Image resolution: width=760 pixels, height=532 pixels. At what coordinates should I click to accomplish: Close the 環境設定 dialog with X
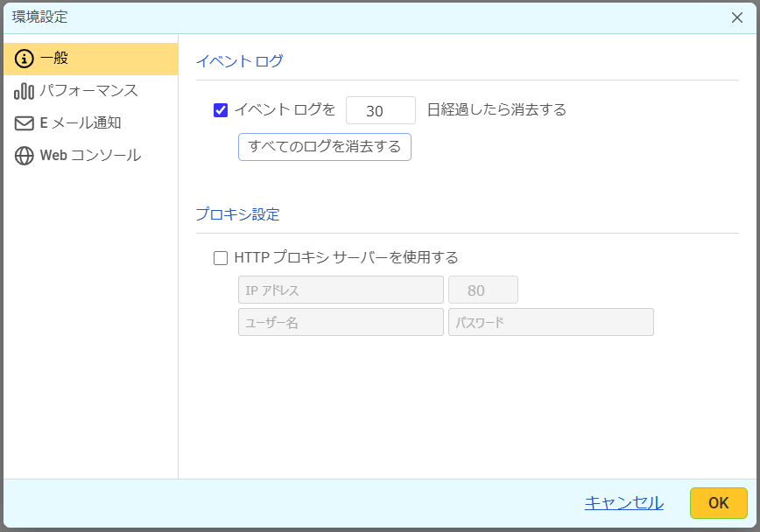(x=737, y=17)
